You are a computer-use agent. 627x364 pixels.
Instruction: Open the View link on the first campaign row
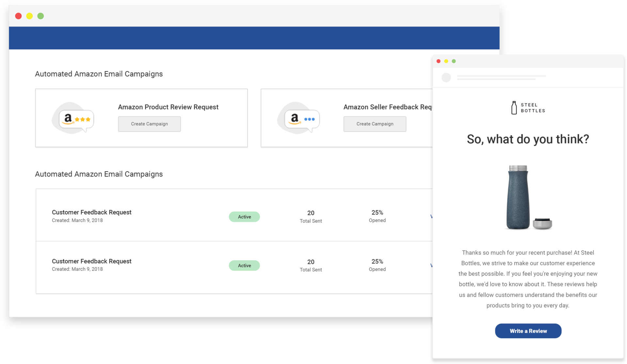[x=432, y=216]
